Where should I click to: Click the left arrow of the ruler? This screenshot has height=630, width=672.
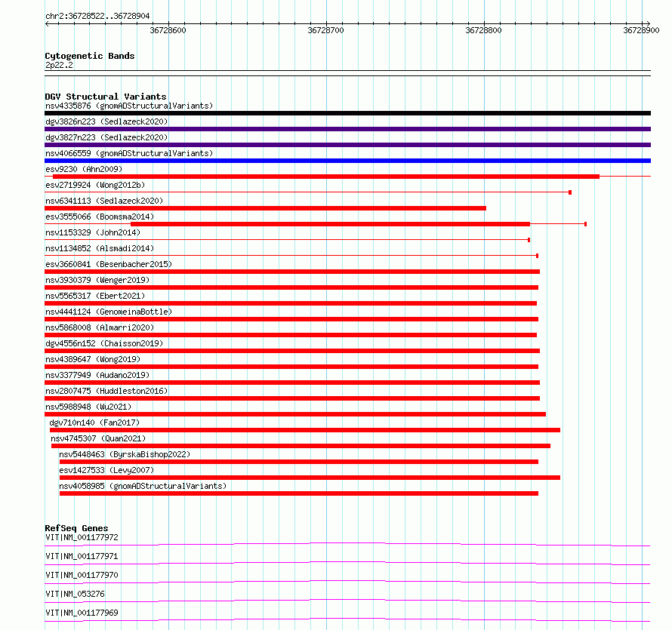[47, 23]
